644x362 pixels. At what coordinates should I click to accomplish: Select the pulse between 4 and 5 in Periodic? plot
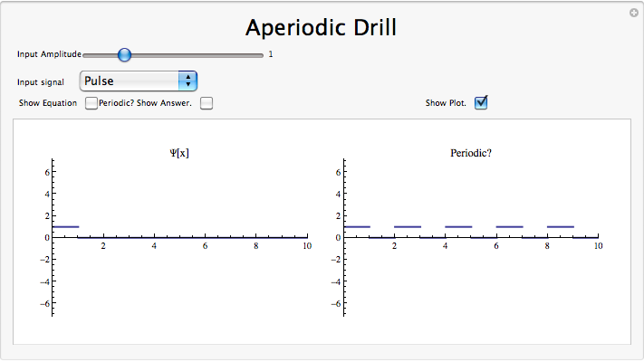pyautogui.click(x=458, y=226)
